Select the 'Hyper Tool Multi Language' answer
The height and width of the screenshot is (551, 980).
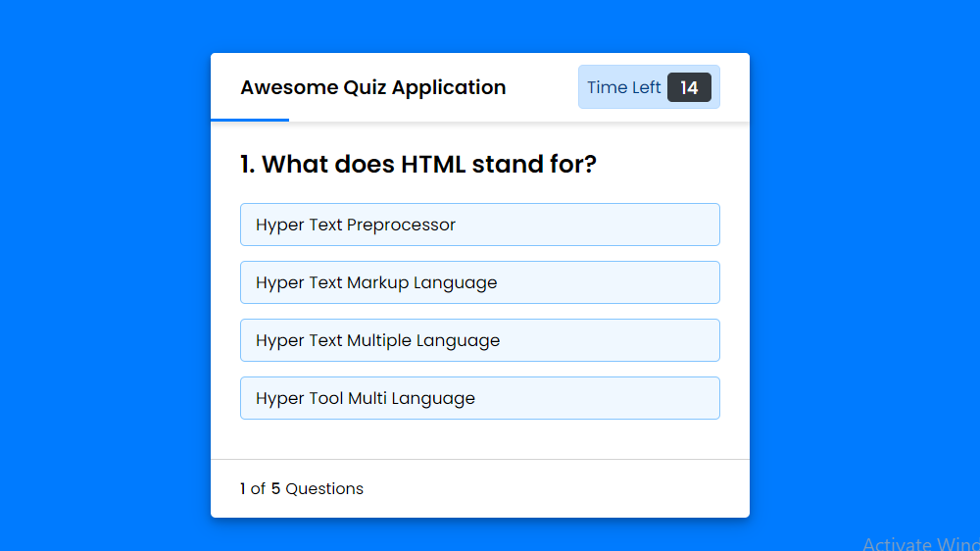[479, 398]
